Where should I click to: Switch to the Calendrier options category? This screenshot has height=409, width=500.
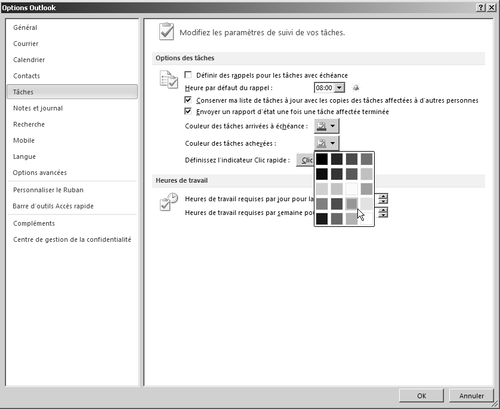pos(29,60)
